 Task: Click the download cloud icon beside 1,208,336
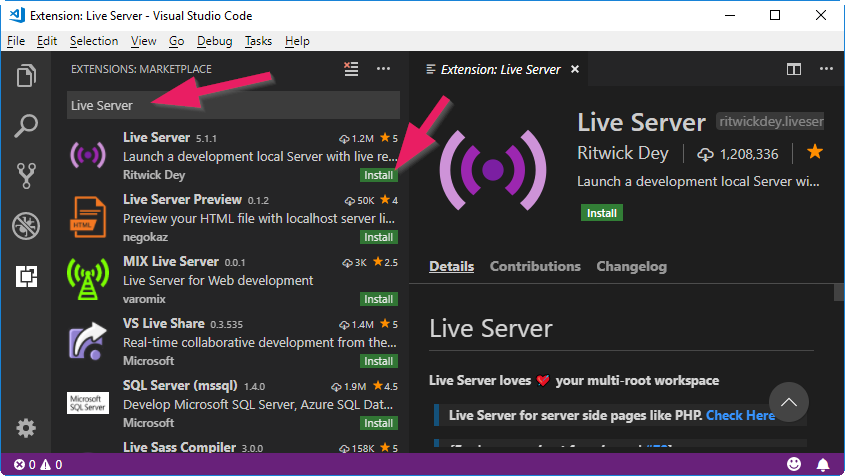[705, 155]
